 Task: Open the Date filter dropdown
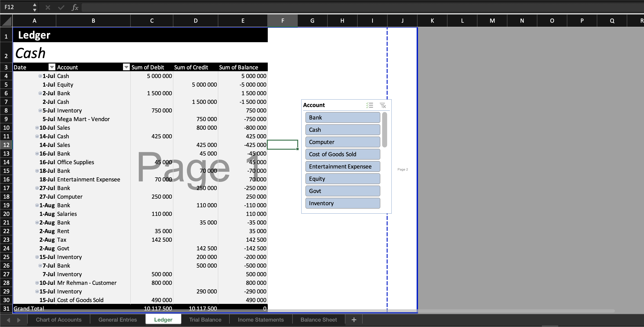point(52,67)
